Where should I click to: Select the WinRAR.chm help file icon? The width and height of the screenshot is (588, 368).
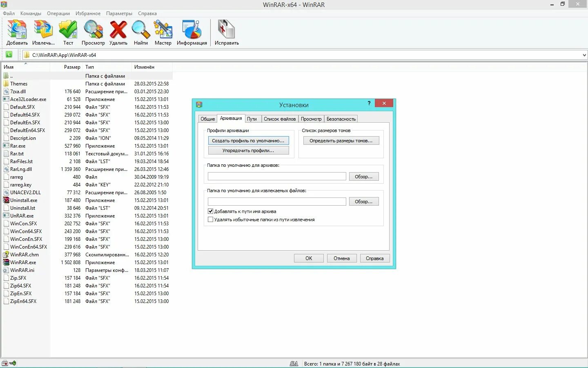[x=6, y=254]
